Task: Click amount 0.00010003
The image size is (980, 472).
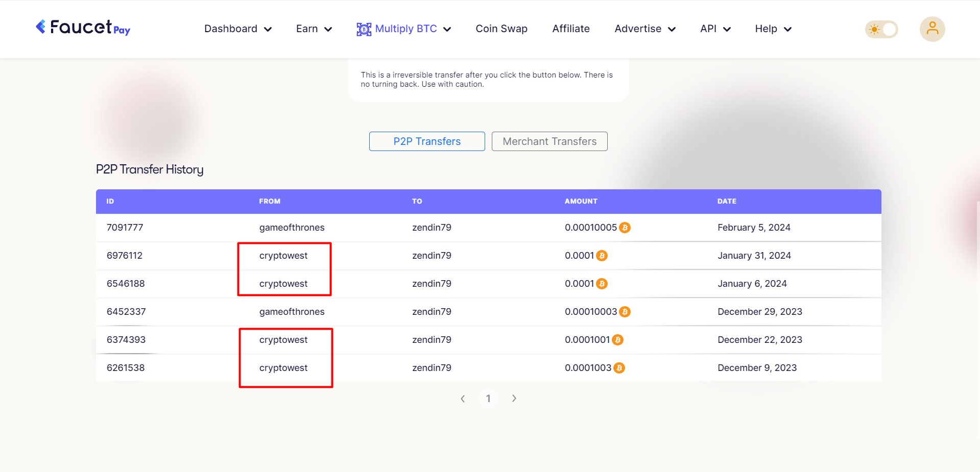Action: [x=591, y=312]
